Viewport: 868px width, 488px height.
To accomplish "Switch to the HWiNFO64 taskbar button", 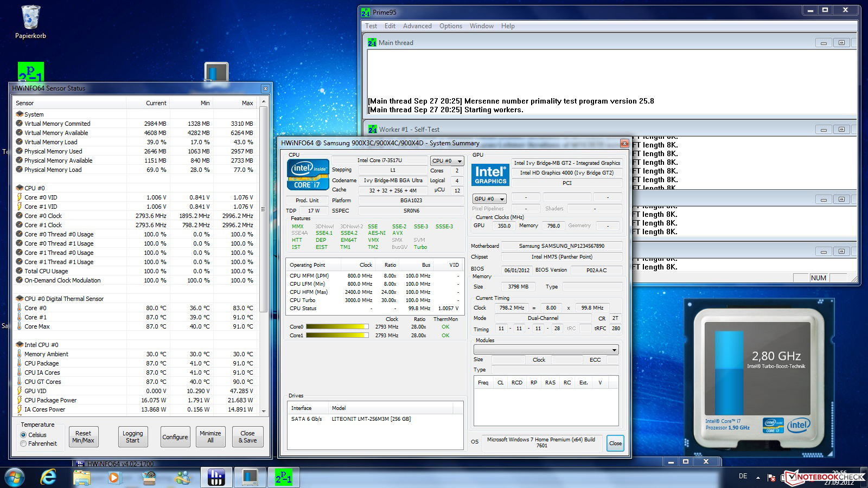I will pos(216,477).
